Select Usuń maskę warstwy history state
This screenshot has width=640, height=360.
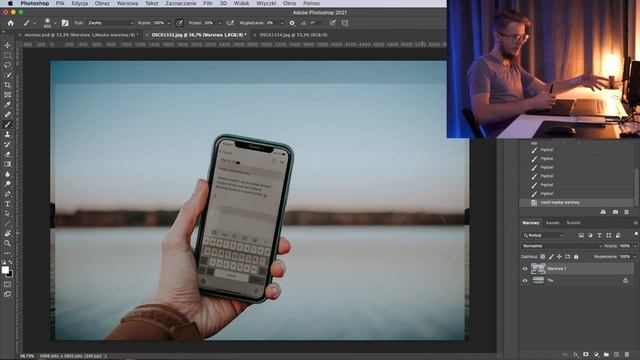click(576, 202)
